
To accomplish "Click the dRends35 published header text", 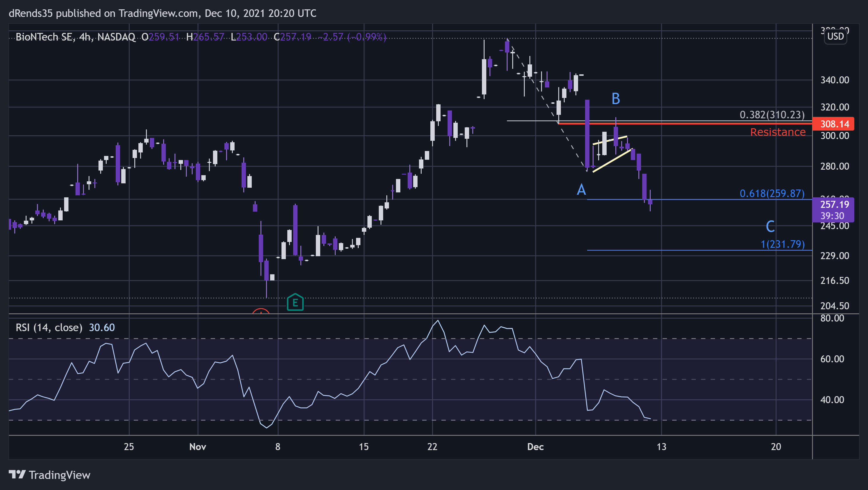I will 162,13.
